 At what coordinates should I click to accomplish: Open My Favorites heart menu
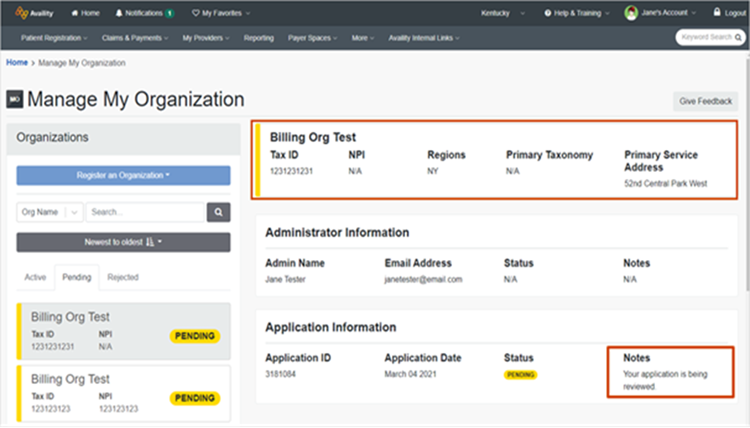[x=221, y=13]
